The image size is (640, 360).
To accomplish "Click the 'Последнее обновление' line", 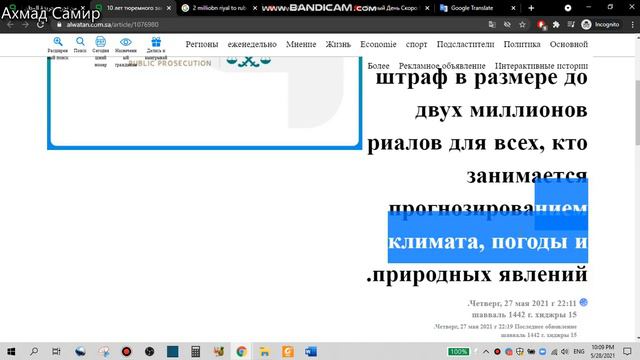I will coord(505,327).
